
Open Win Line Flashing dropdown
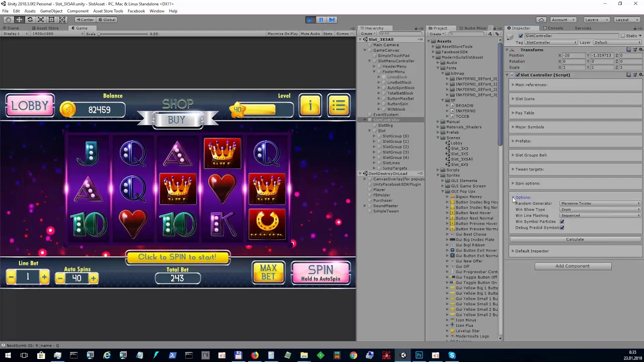point(600,216)
